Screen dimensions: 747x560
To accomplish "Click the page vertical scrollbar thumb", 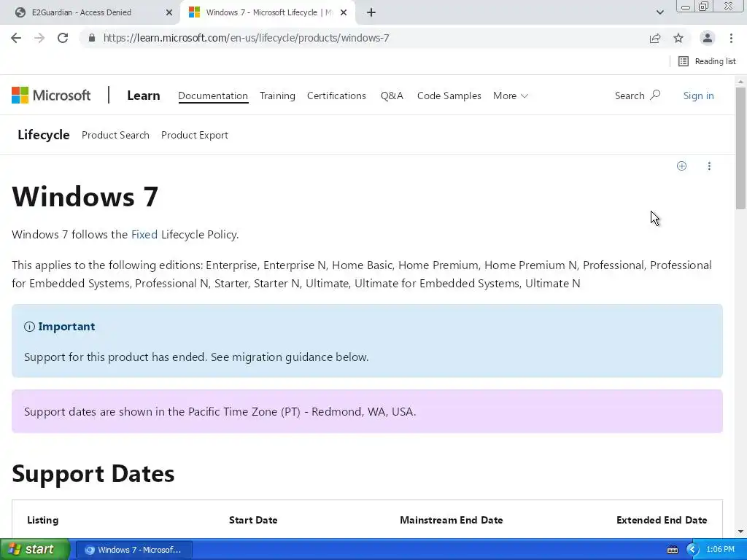I will coord(741,147).
